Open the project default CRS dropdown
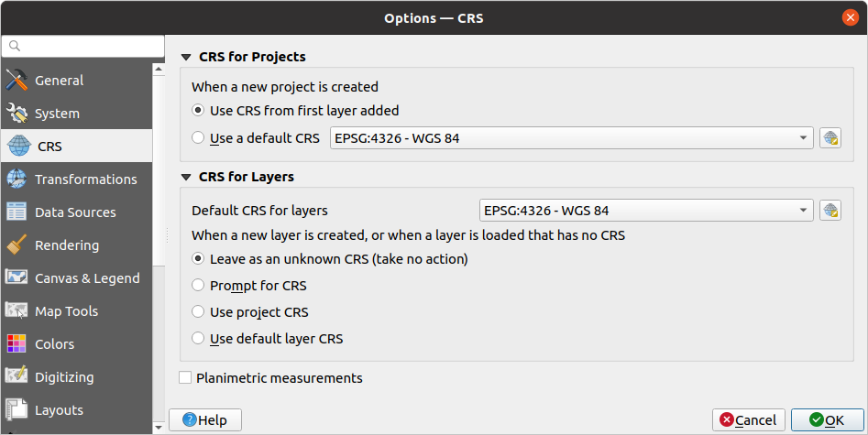Viewport: 868px width, 435px height. coord(571,138)
